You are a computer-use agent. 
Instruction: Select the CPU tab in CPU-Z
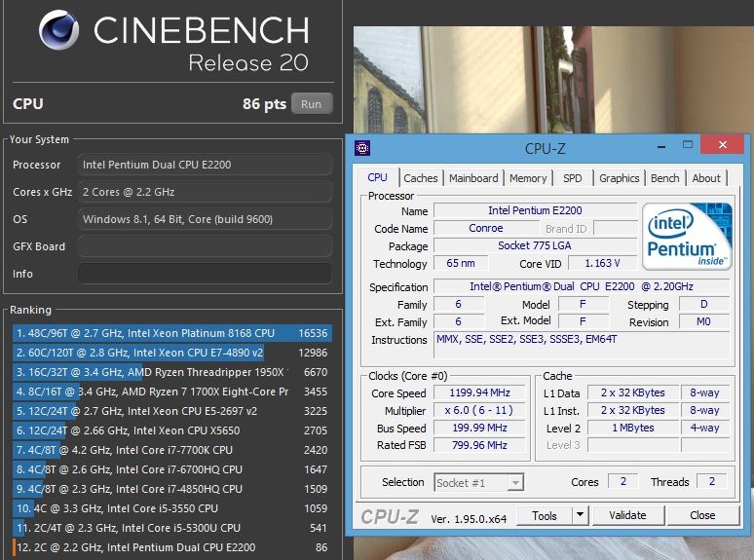(377, 177)
